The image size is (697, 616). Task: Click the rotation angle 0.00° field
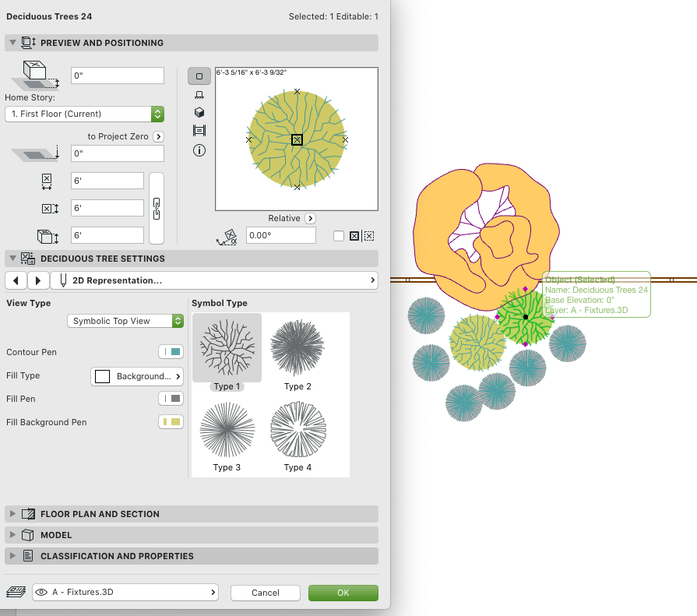tap(281, 235)
